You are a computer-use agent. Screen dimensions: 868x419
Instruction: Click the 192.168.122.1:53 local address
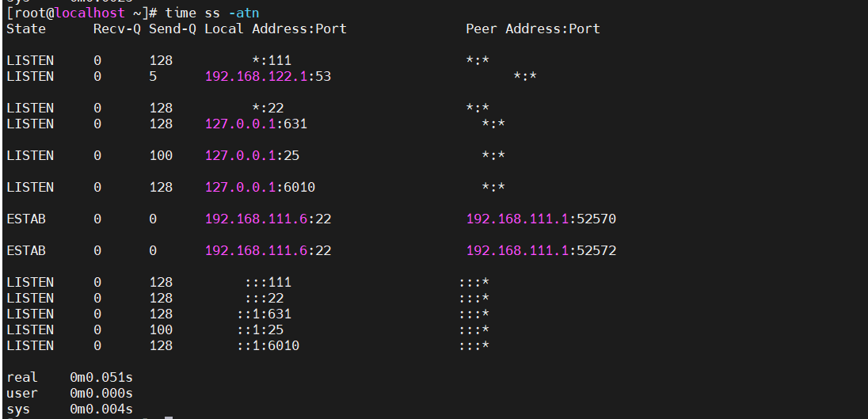268,76
